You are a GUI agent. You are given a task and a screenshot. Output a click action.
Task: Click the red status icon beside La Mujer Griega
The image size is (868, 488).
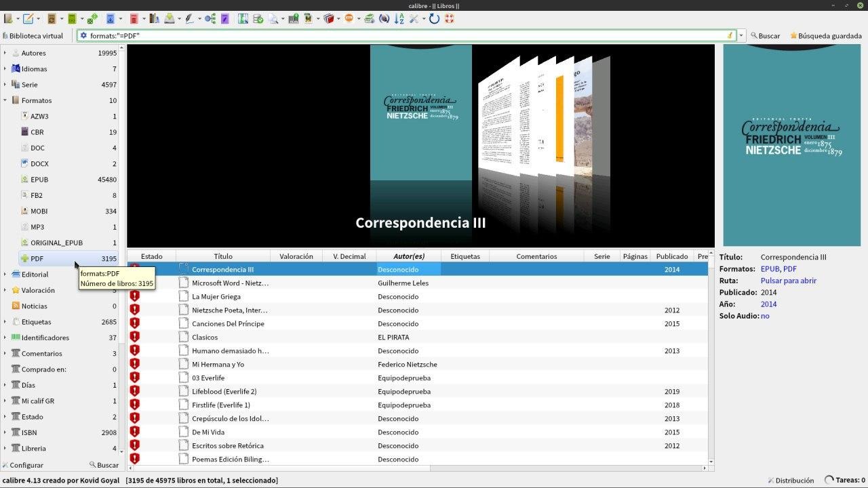point(134,296)
